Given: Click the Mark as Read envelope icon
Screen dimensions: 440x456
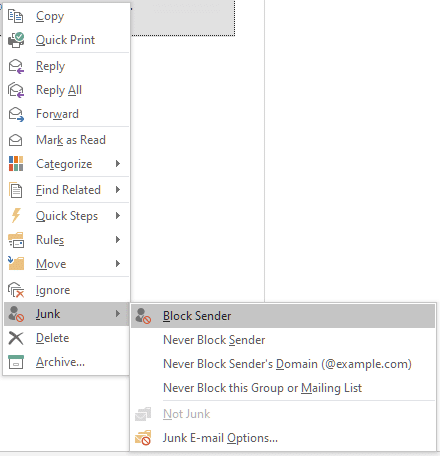Looking at the screenshot, I should coord(16,140).
